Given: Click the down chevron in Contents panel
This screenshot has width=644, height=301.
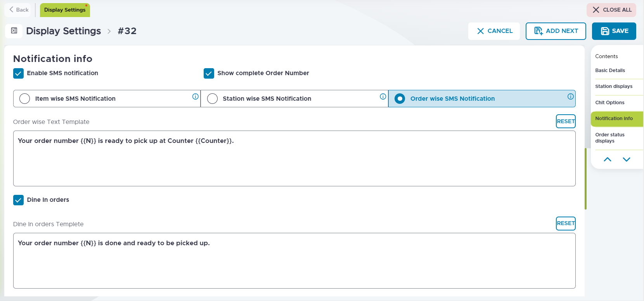Looking at the screenshot, I should coord(626,160).
